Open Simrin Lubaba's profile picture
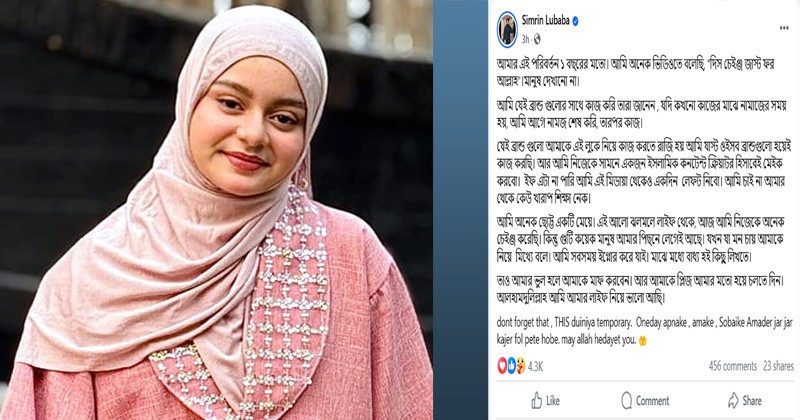Image resolution: width=800 pixels, height=420 pixels. tap(507, 29)
